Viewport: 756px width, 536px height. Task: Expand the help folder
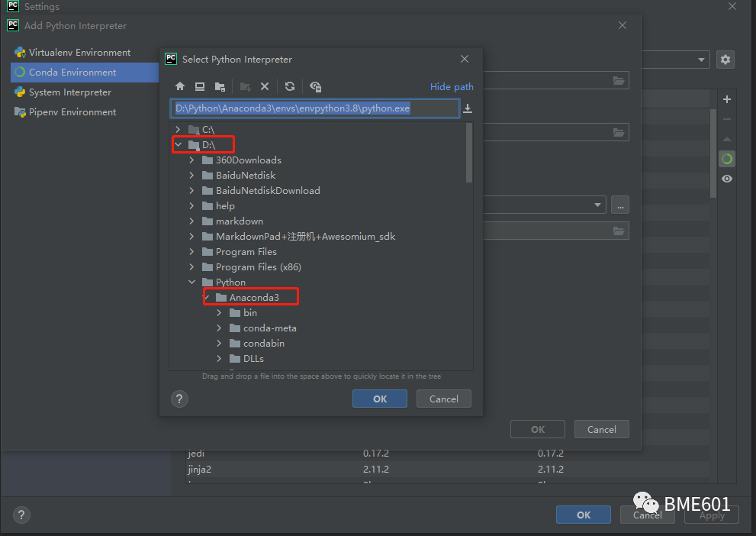pos(191,205)
